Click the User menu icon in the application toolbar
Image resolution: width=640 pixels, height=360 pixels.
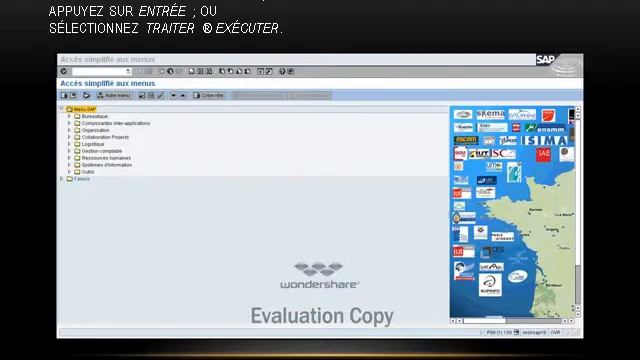point(64,96)
